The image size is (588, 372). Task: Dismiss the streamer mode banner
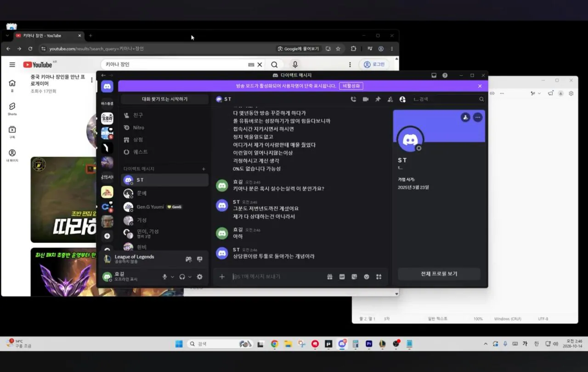pyautogui.click(x=480, y=86)
